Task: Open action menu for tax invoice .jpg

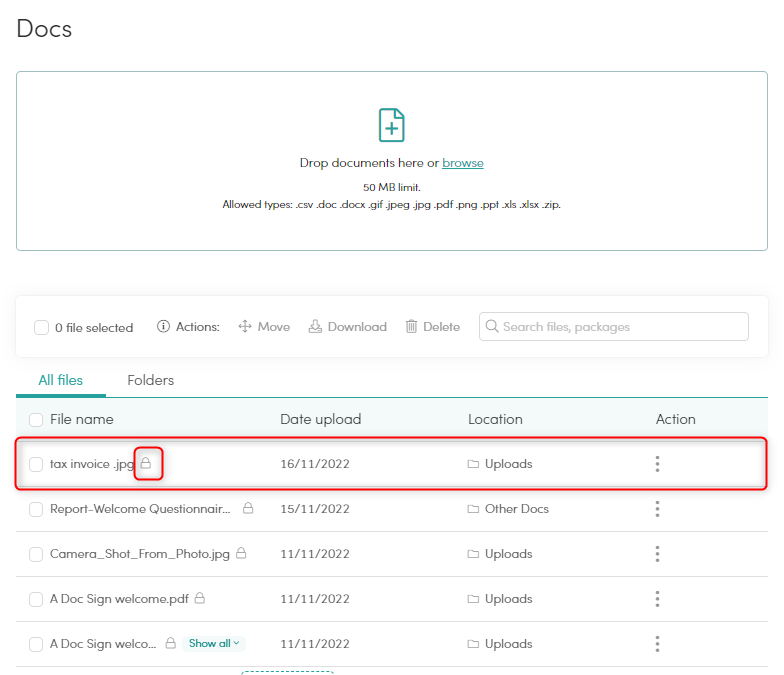Action: tap(657, 464)
